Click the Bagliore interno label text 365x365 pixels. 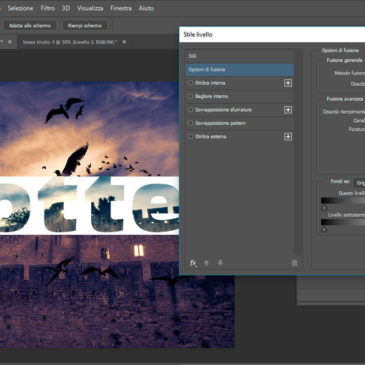pyautogui.click(x=211, y=96)
